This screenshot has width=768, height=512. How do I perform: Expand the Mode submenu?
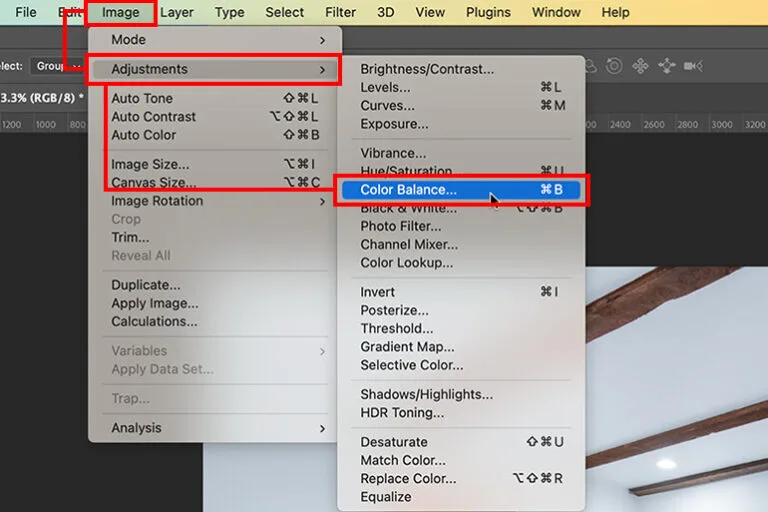tap(216, 40)
